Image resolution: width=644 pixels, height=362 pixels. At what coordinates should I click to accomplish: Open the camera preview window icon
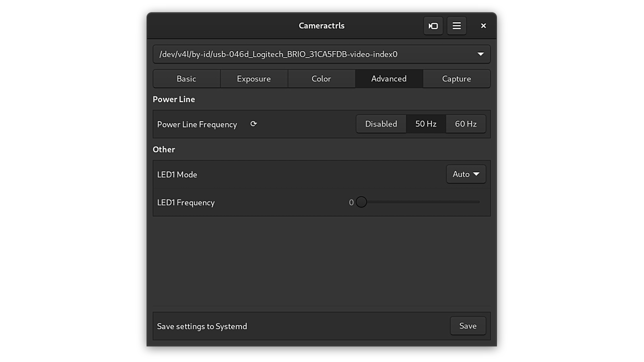click(433, 26)
